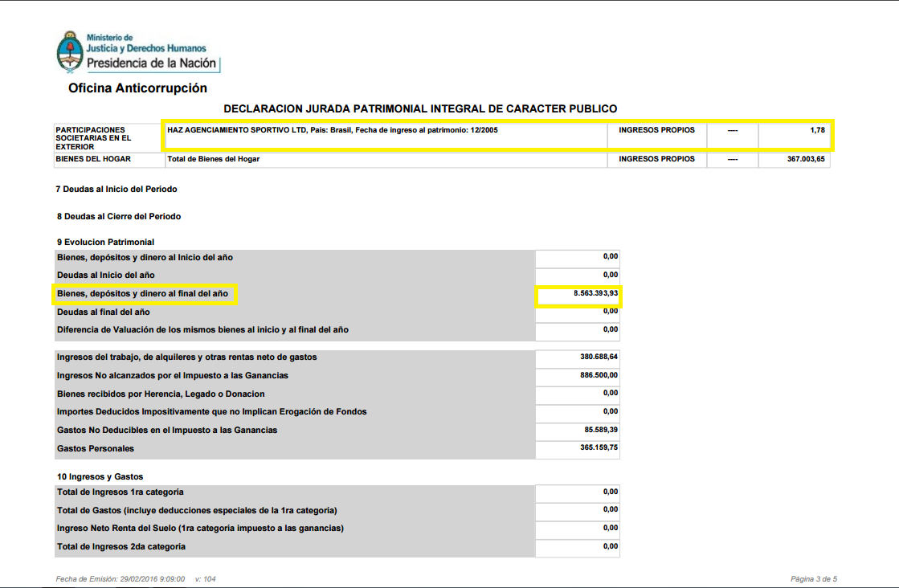Click the 'Gastos Personales' row label

96,448
